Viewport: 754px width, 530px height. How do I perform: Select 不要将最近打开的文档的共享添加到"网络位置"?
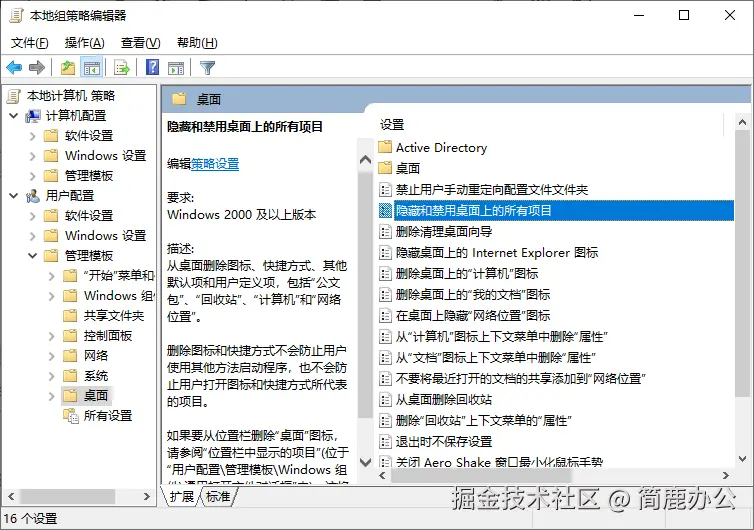point(520,379)
